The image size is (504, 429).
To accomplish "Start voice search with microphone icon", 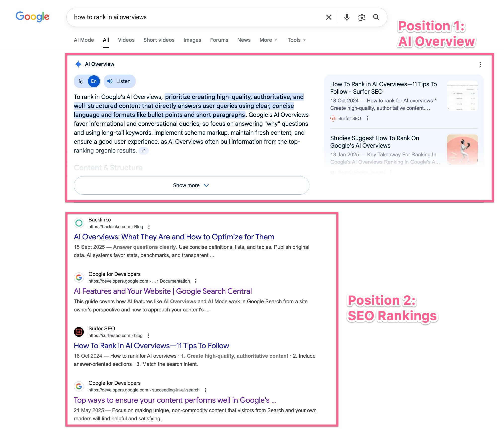I will pos(347,17).
